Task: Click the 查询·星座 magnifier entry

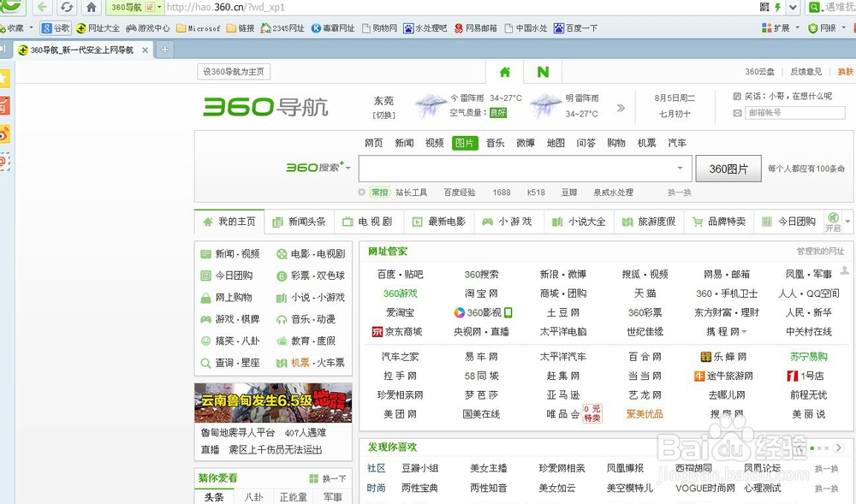Action: [229, 363]
